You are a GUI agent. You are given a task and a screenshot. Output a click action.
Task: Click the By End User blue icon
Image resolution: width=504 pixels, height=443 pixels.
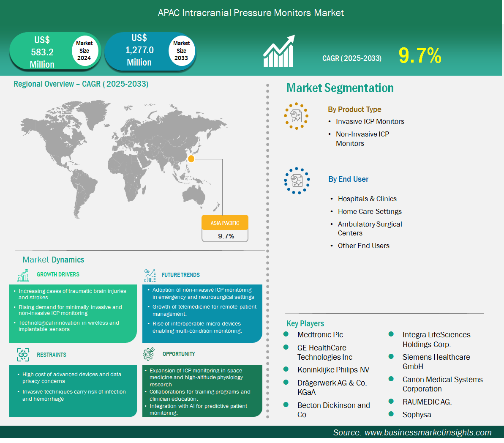point(297,181)
